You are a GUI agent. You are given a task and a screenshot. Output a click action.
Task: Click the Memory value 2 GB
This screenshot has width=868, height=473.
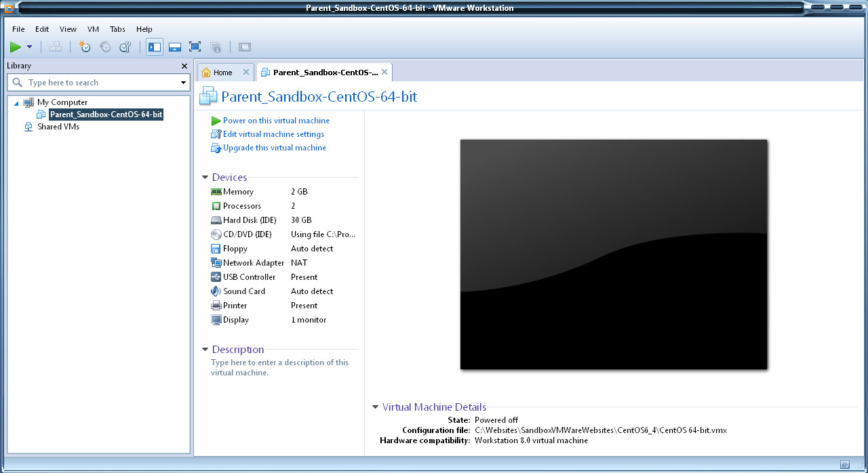(x=299, y=192)
